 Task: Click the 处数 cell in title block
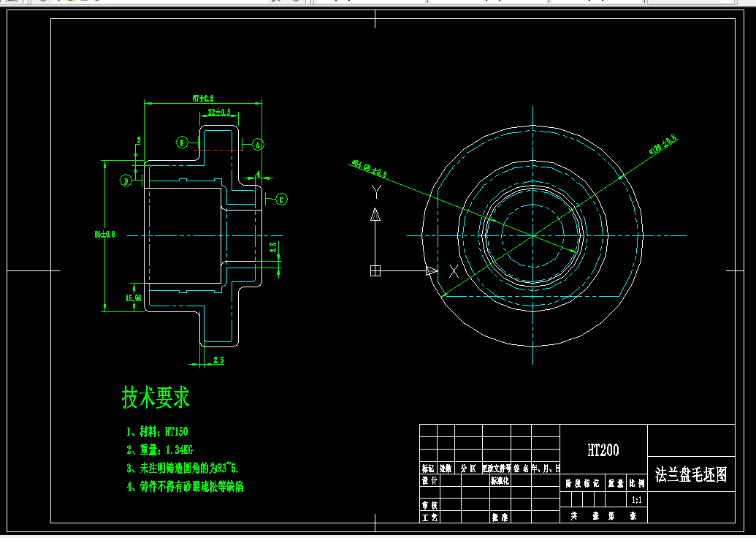point(446,469)
